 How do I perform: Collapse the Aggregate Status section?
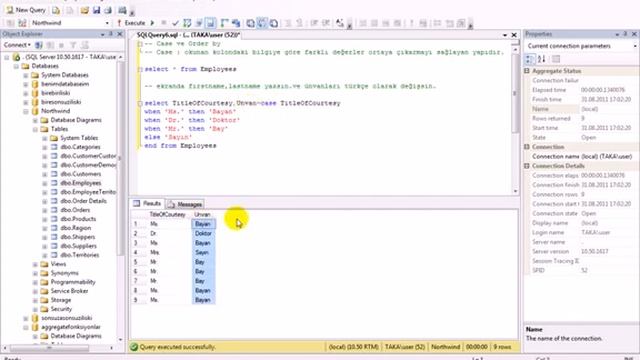[527, 71]
